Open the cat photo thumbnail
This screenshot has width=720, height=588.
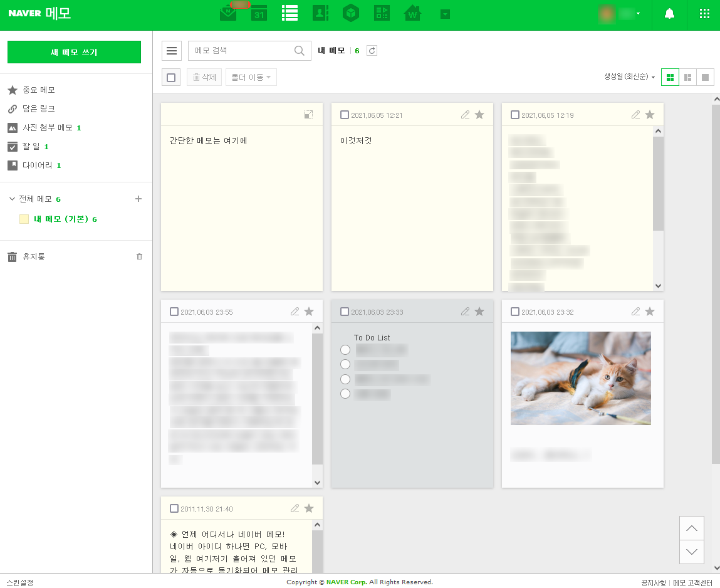[x=580, y=378]
